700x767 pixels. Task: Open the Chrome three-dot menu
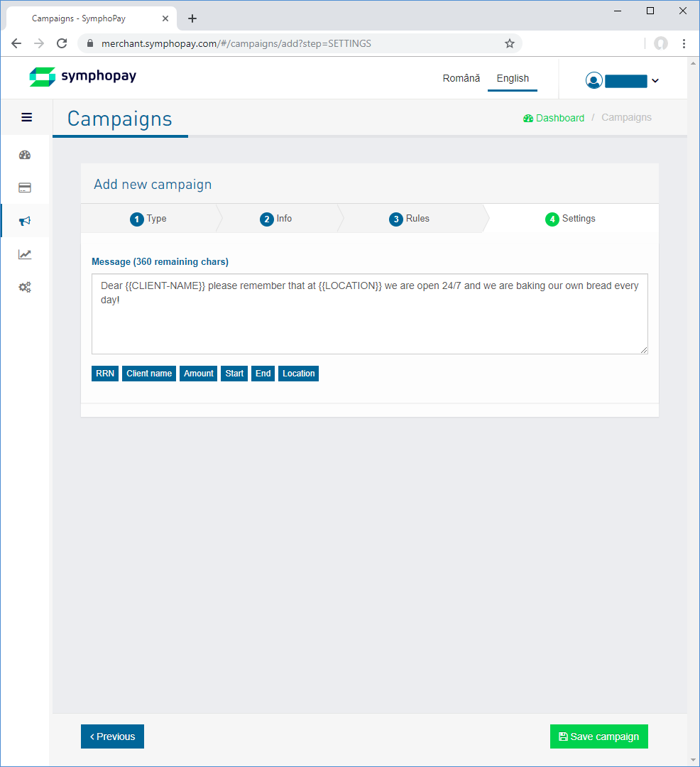(684, 43)
